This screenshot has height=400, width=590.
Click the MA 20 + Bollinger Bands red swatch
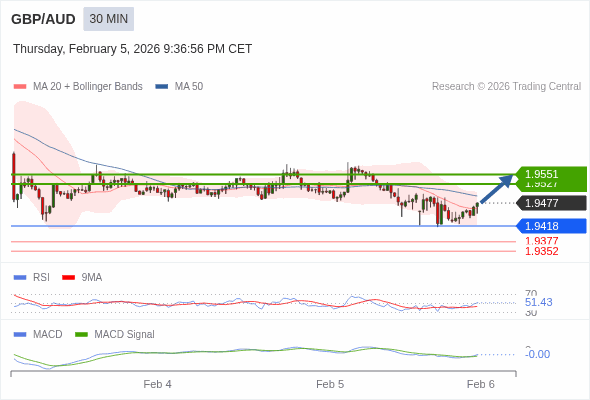tap(20, 87)
